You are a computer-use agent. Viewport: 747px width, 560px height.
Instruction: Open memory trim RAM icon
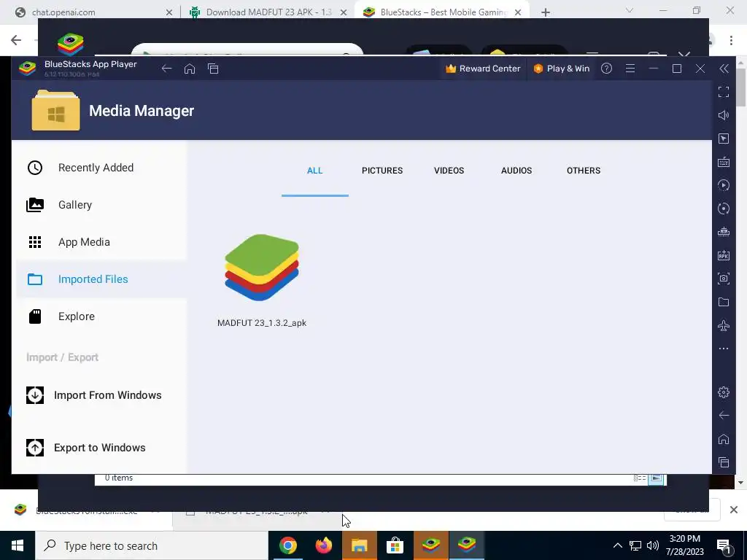coord(724,232)
